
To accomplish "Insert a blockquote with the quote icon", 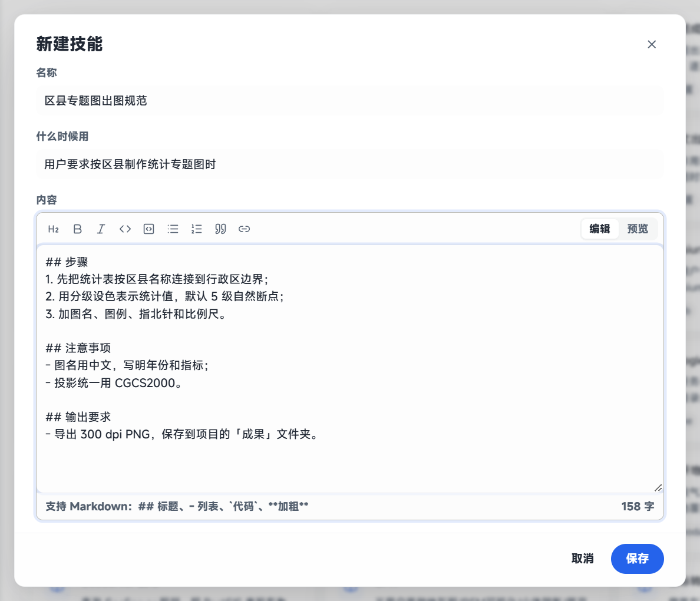I will pyautogui.click(x=220, y=229).
